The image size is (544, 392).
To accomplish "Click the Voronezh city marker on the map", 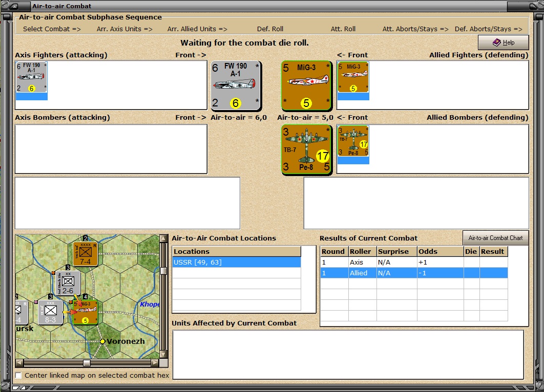I will 102,341.
